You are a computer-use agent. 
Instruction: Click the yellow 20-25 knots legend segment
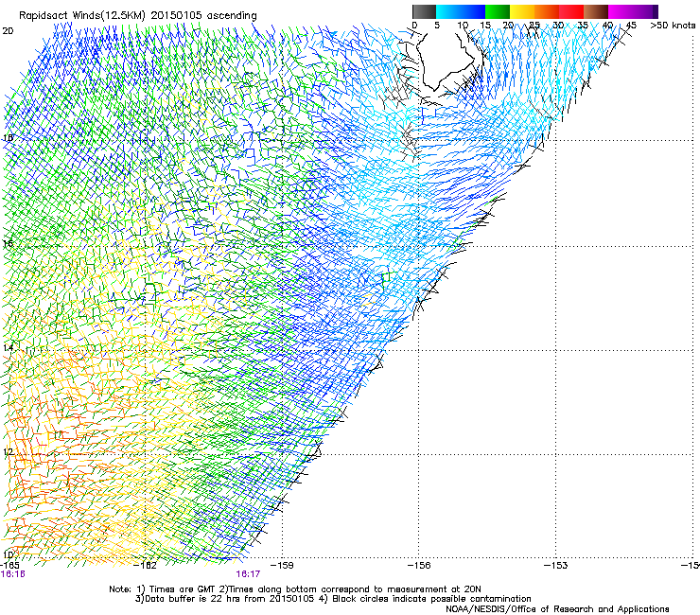coord(522,11)
